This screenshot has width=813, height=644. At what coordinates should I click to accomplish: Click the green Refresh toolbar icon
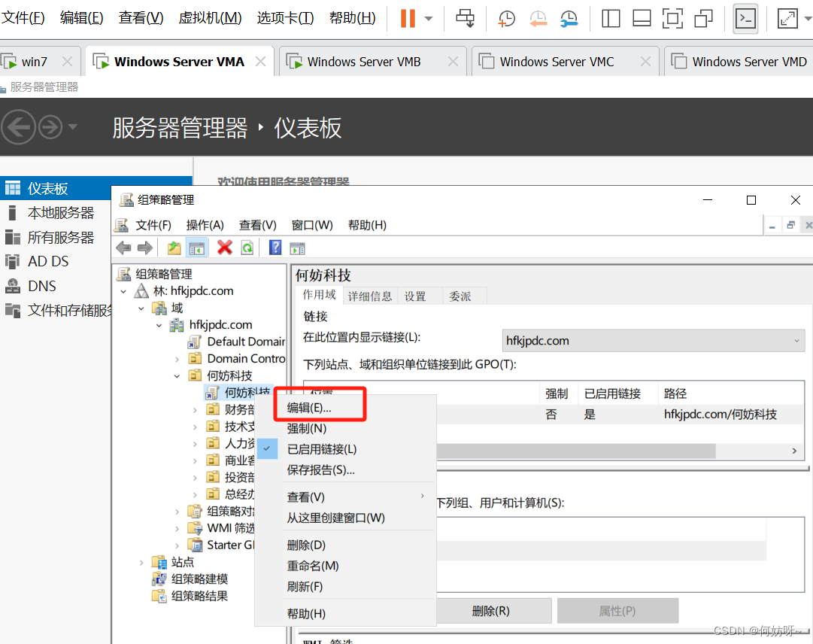[247, 248]
